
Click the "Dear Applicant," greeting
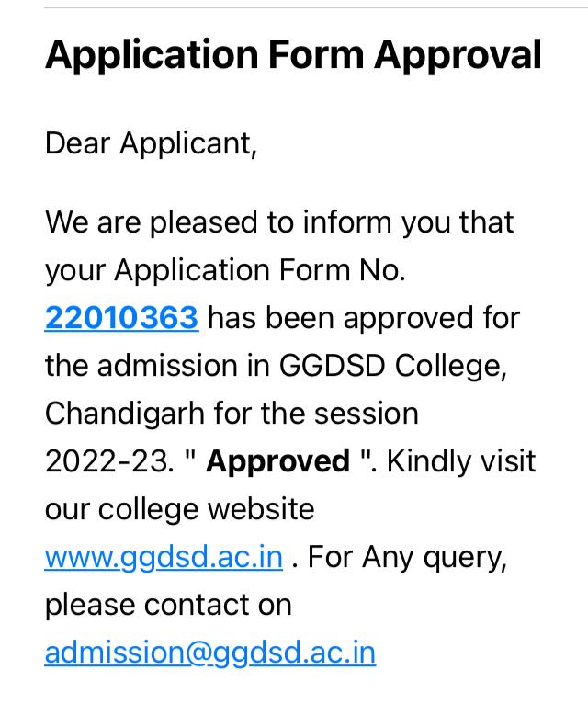click(151, 144)
